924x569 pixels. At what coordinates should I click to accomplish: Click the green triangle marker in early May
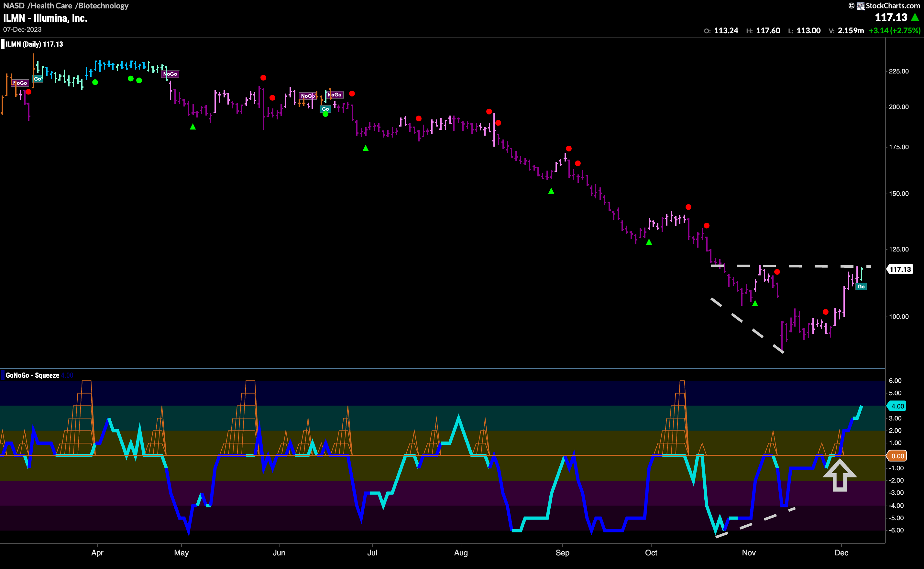coord(192,127)
